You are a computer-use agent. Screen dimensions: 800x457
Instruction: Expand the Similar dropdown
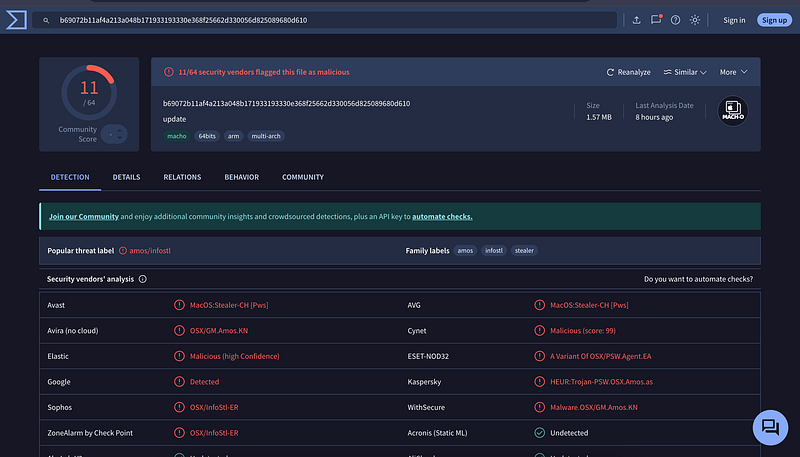[x=685, y=72]
